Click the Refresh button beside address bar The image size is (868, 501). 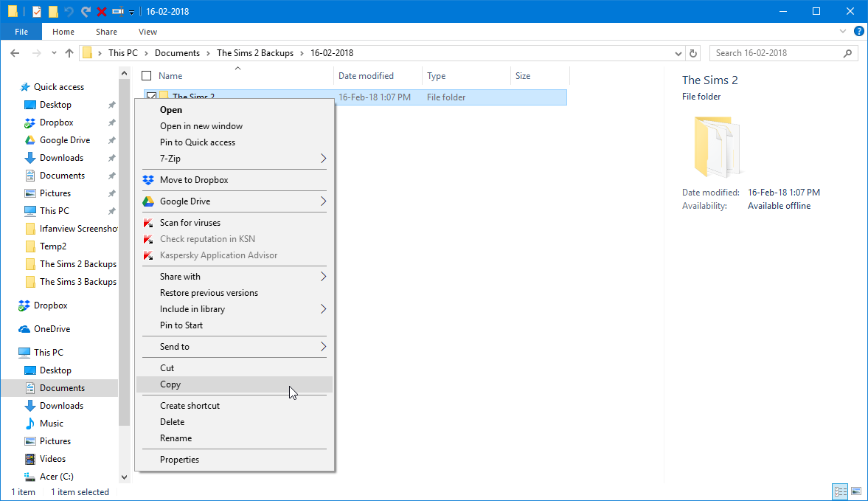pos(693,53)
